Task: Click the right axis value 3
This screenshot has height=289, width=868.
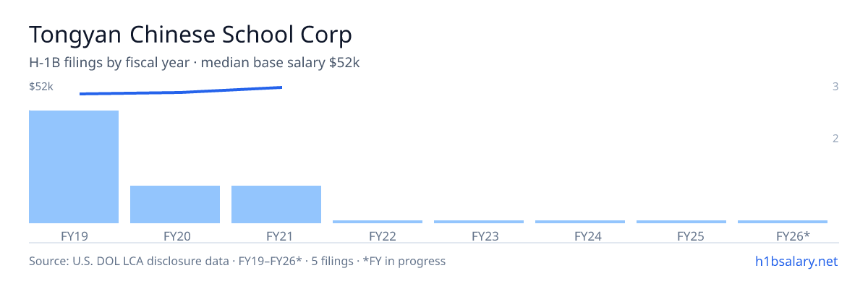Action: pos(835,87)
